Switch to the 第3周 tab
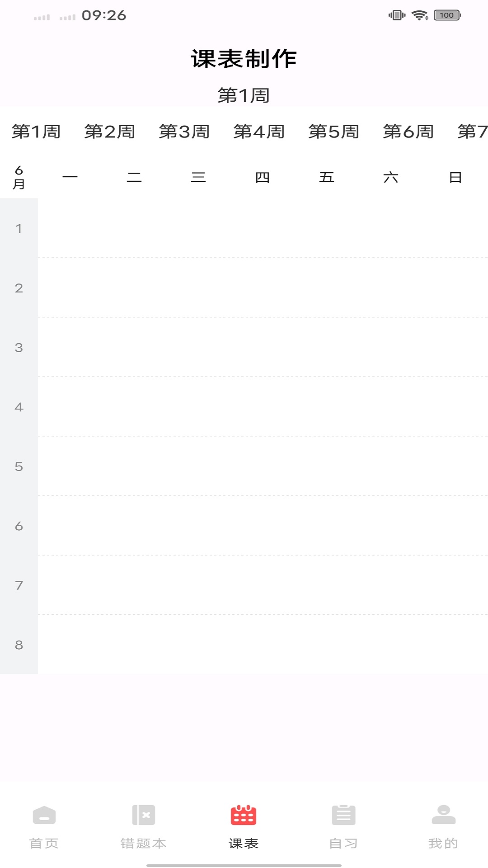488x868 pixels. [x=184, y=132]
